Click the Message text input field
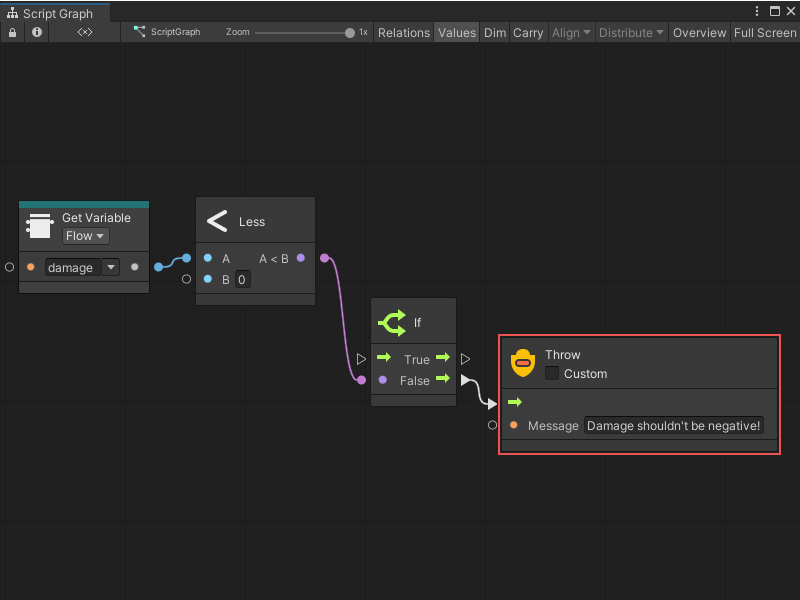Image resolution: width=800 pixels, height=600 pixels. point(674,425)
